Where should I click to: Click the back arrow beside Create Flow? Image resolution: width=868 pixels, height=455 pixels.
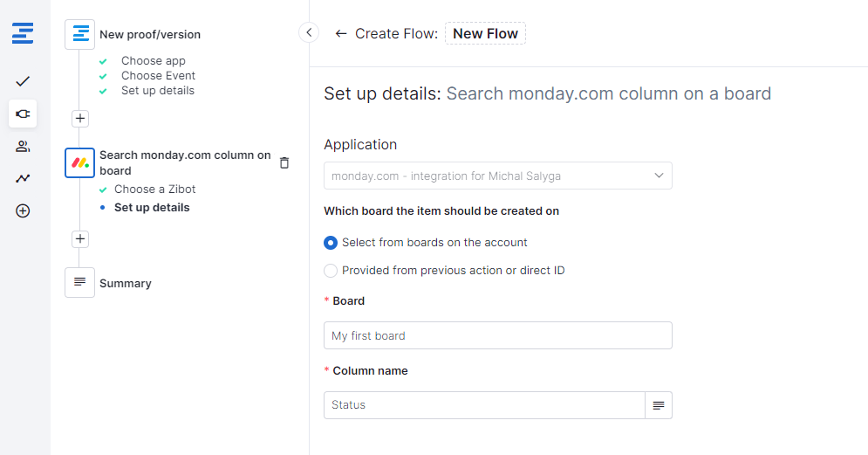[340, 34]
